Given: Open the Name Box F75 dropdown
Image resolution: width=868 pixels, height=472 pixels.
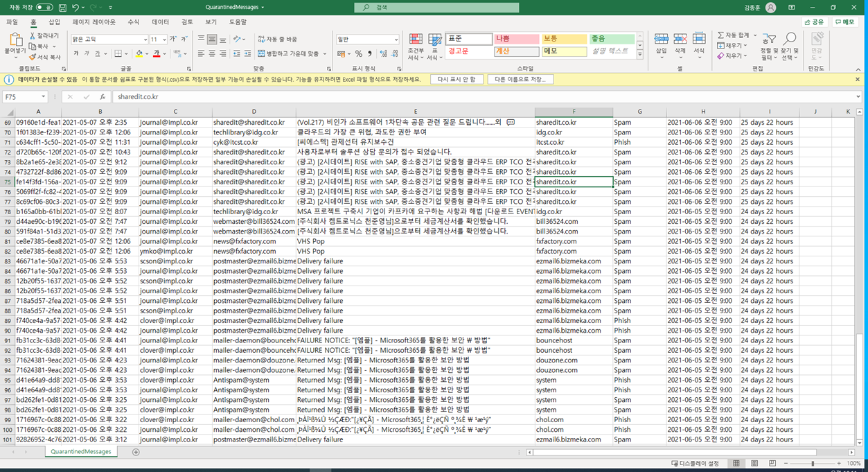Looking at the screenshot, I should pos(44,97).
